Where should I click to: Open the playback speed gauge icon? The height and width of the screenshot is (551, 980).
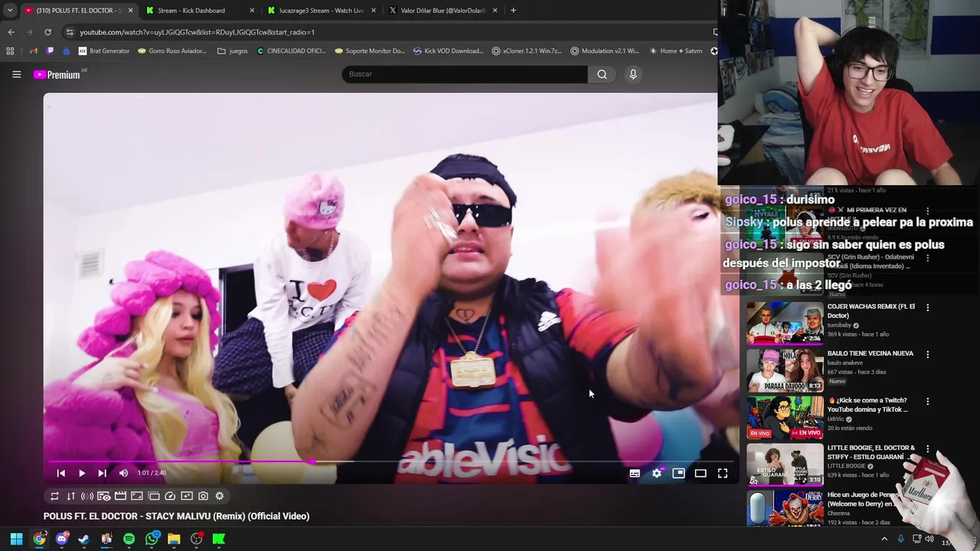170,496
